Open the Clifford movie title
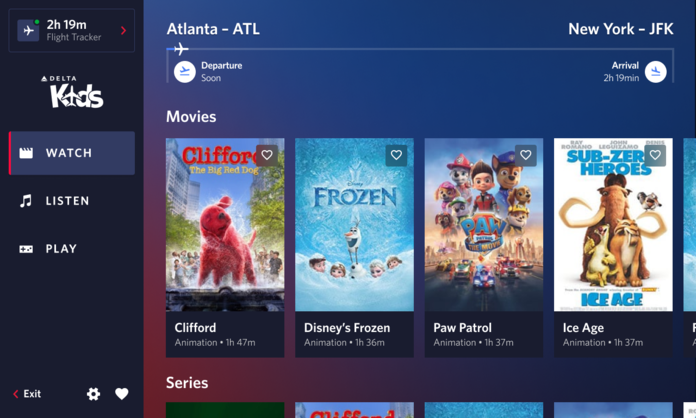The width and height of the screenshot is (696, 418). tap(195, 327)
